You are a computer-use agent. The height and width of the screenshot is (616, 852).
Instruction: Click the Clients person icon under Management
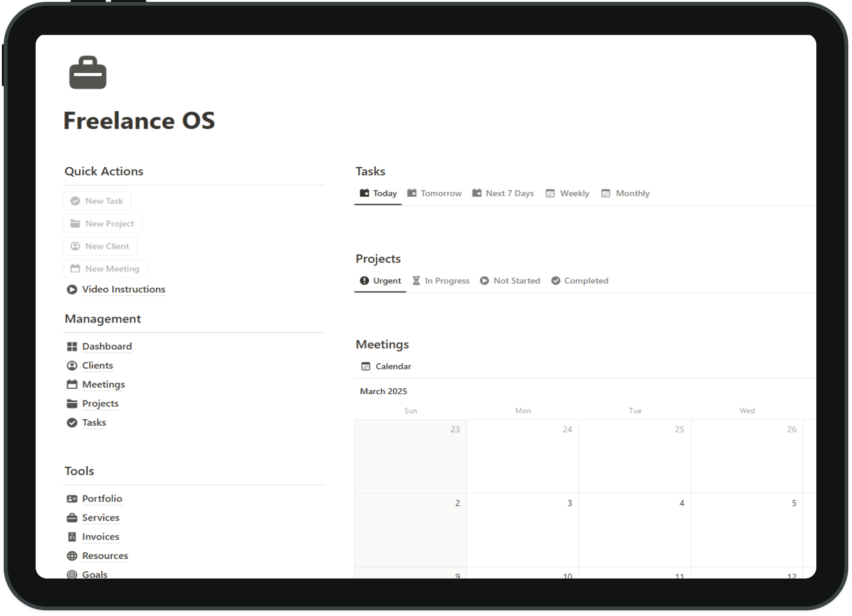tap(72, 366)
